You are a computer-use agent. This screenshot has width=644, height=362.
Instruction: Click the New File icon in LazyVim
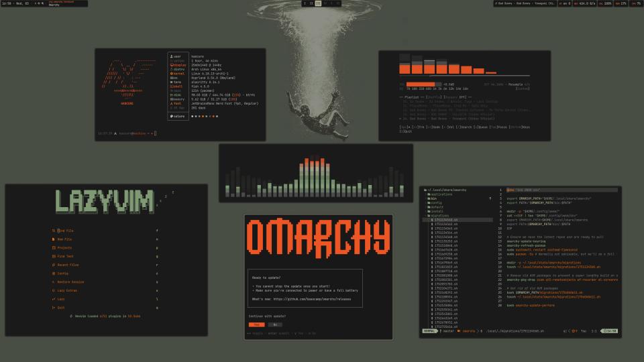point(53,239)
